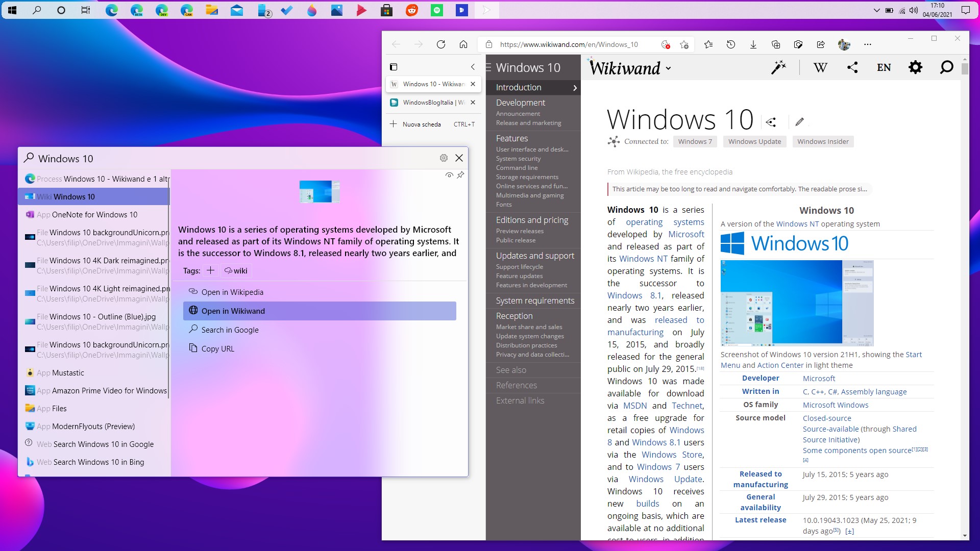This screenshot has height=551, width=980.
Task: Open the Wikipedia W icon in Wikiwand
Action: (x=820, y=67)
